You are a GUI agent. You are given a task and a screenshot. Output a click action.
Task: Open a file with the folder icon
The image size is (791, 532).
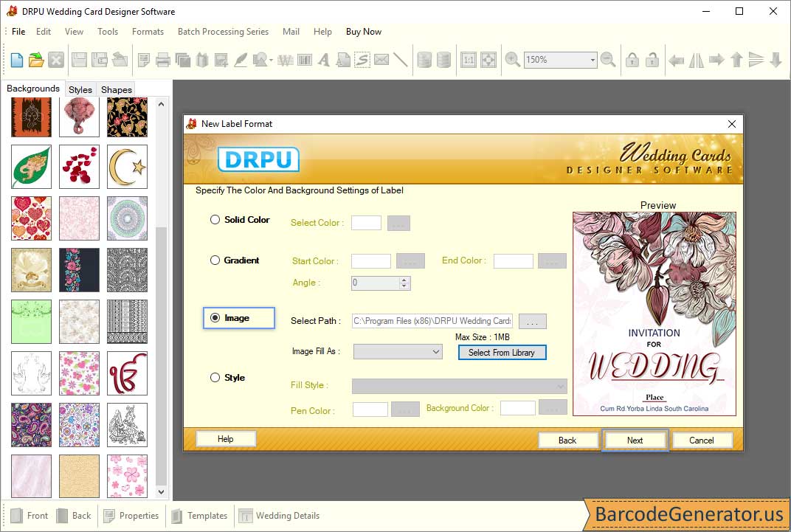click(36, 60)
